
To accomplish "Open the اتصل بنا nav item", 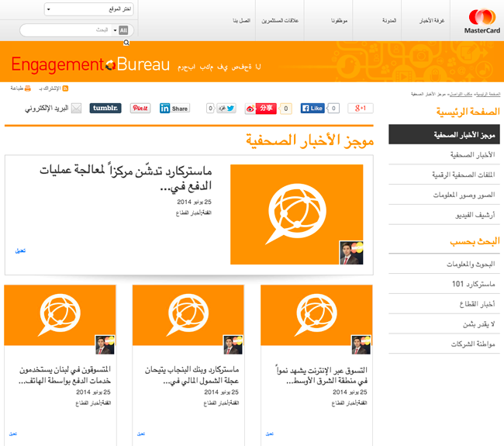I will tap(241, 21).
